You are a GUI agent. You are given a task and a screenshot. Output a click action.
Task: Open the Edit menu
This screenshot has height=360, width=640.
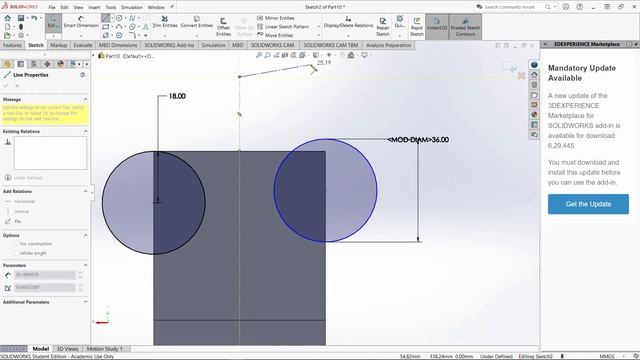tap(64, 7)
